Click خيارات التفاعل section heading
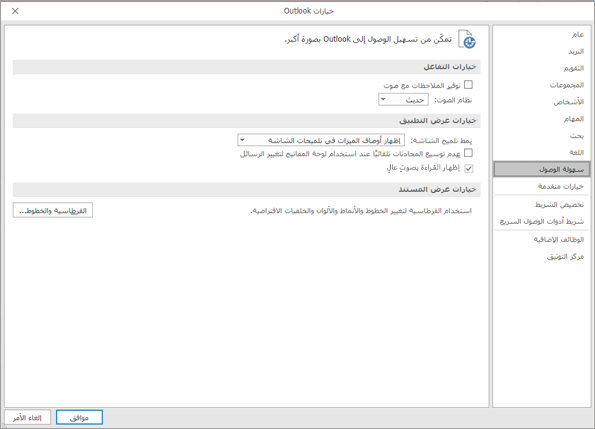595x429 pixels. coord(450,67)
